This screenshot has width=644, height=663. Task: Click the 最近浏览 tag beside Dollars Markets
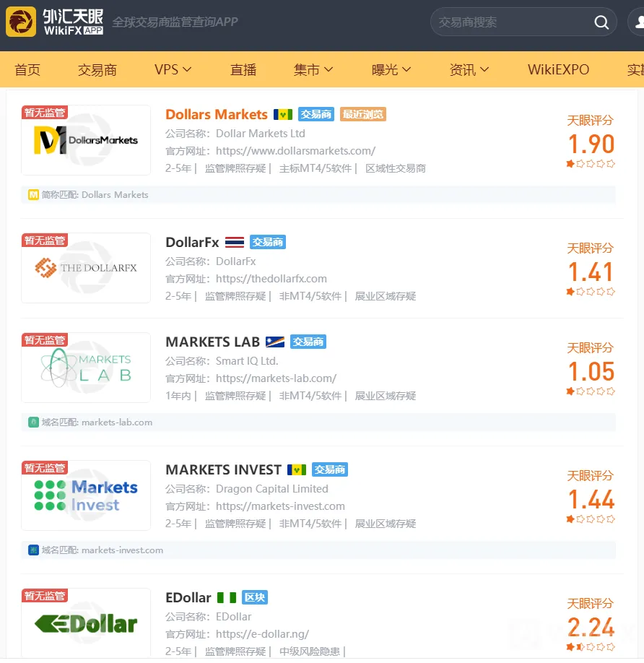(x=363, y=114)
